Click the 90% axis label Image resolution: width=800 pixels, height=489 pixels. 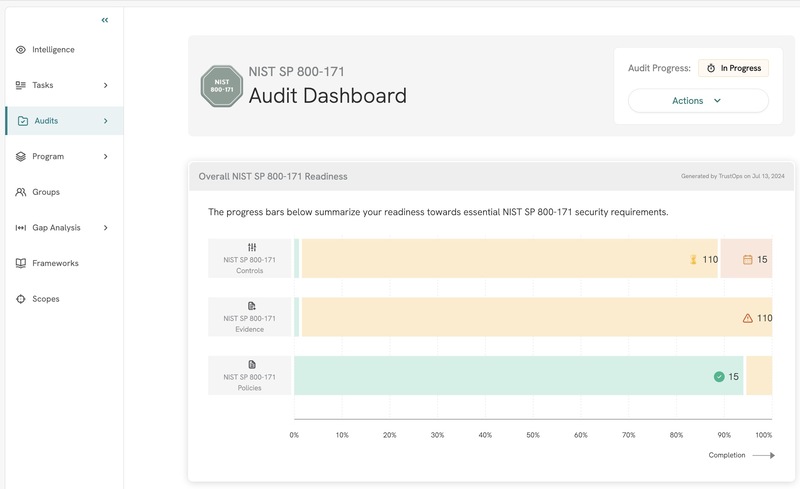[724, 435]
